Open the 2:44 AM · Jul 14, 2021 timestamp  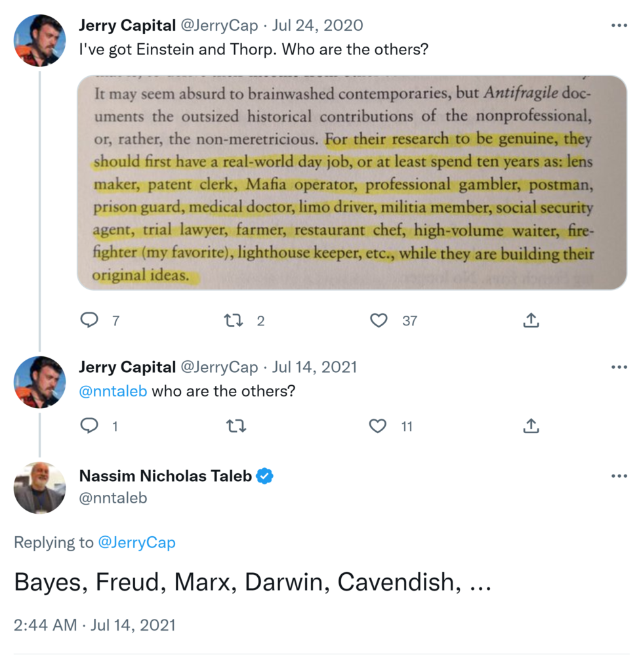tap(94, 625)
